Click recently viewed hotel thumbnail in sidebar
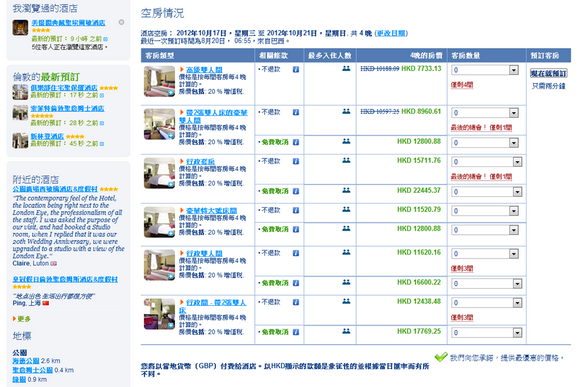Screen dimensions: 580x387 tap(20, 28)
